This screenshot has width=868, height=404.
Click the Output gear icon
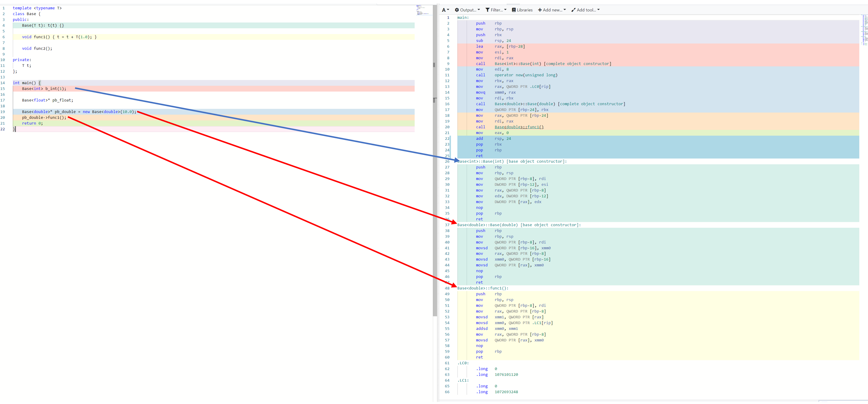pyautogui.click(x=457, y=10)
